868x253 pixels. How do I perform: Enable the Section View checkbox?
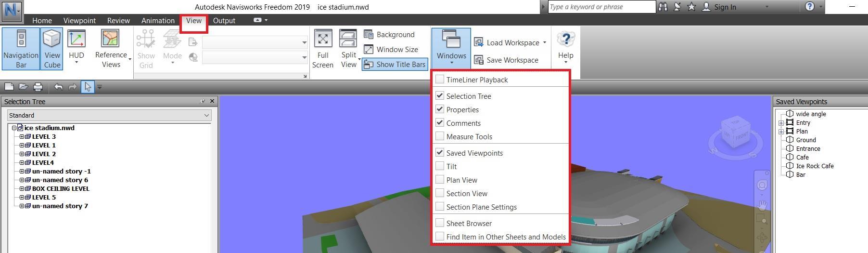(x=440, y=193)
